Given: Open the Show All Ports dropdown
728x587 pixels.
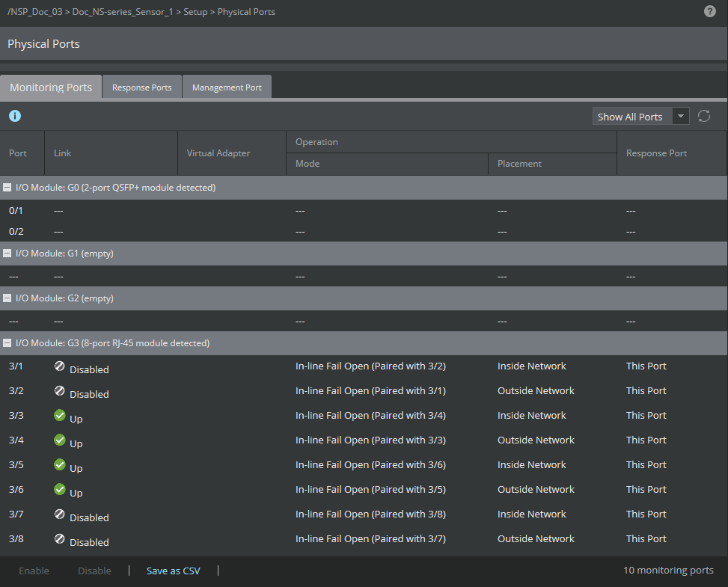Looking at the screenshot, I should [640, 117].
